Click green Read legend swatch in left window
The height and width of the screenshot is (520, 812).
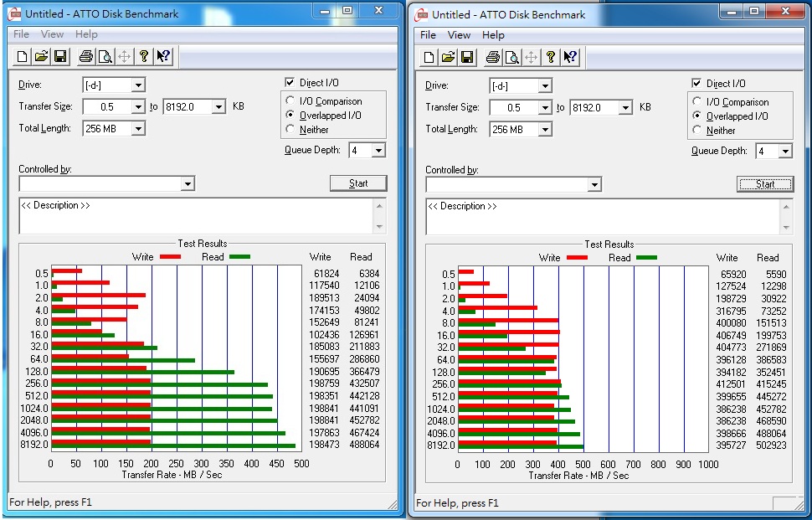[239, 257]
